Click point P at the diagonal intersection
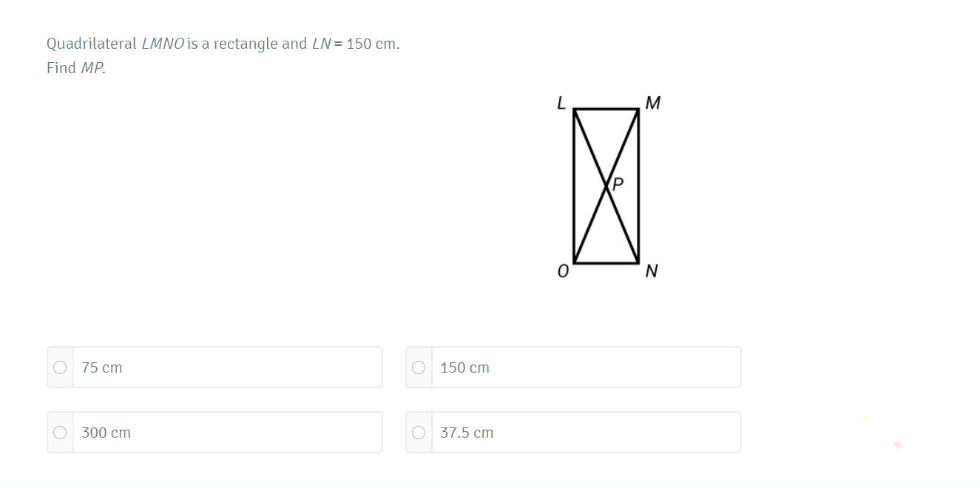980x488 pixels. pos(608,185)
